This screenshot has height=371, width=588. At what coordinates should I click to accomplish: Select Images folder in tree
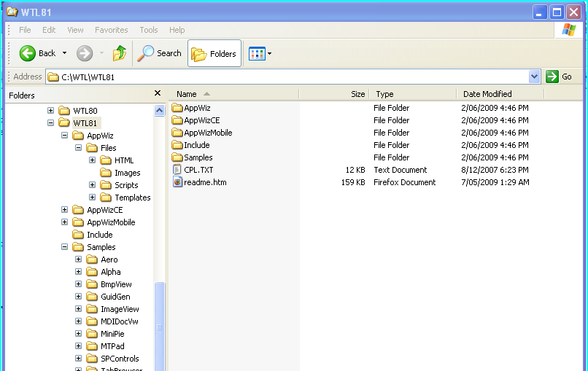click(x=120, y=173)
